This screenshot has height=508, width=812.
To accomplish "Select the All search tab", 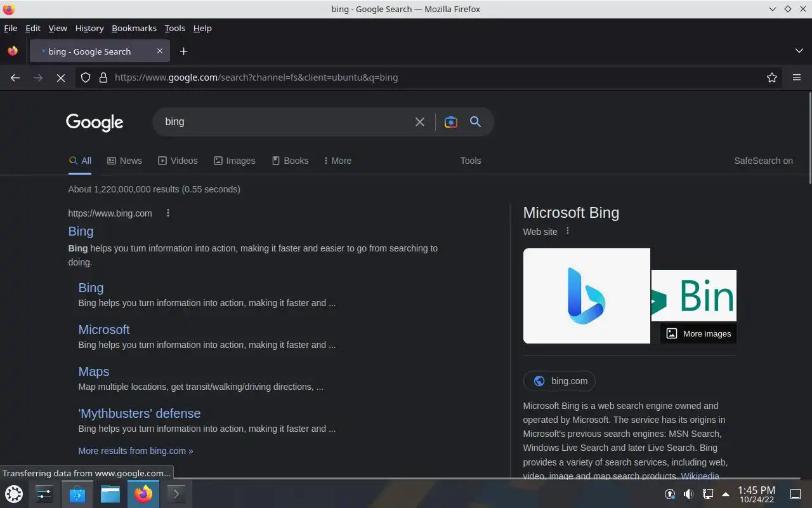I will (80, 161).
